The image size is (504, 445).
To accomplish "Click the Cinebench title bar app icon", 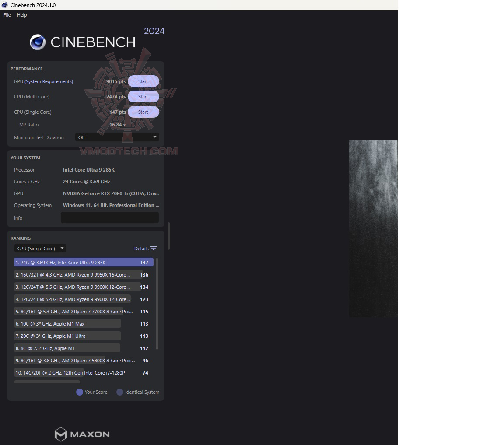I will tap(4, 5).
